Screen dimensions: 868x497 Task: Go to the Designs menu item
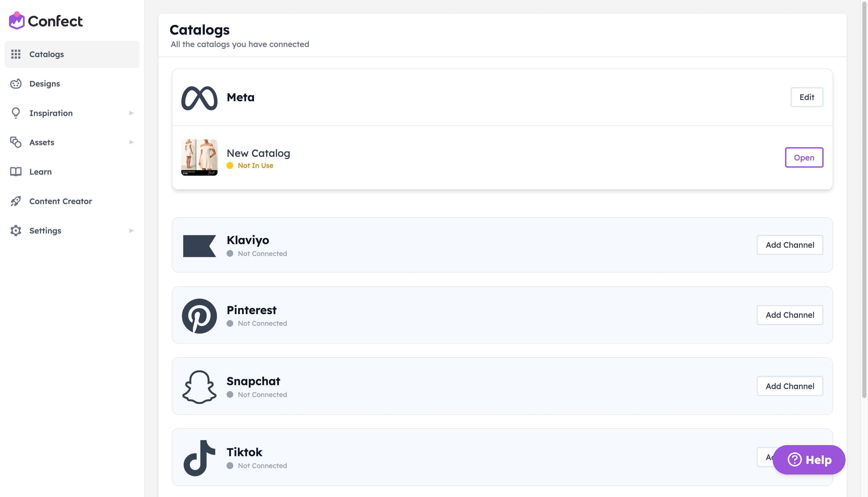click(72, 84)
